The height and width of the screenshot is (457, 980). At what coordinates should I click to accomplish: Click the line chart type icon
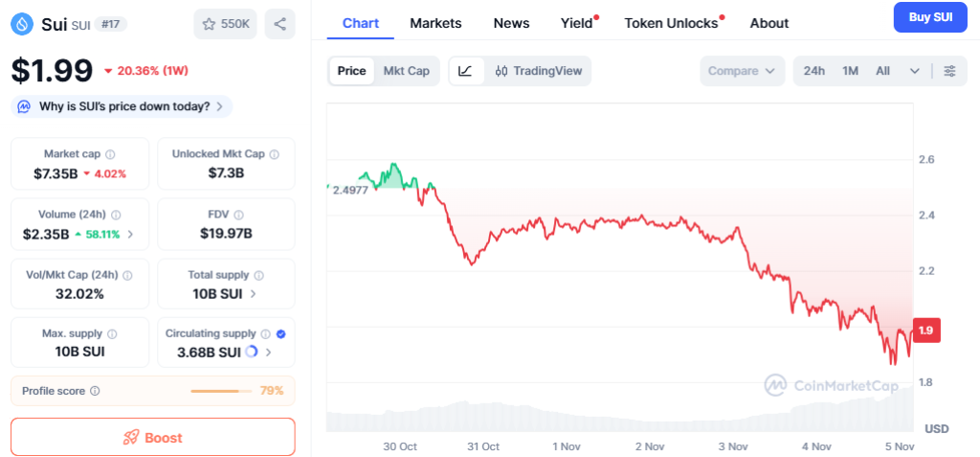coord(465,71)
